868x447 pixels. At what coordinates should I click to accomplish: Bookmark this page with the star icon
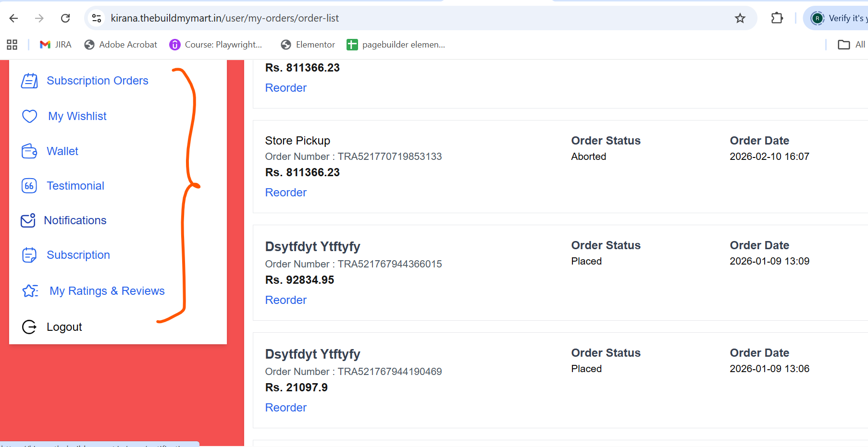(x=740, y=18)
